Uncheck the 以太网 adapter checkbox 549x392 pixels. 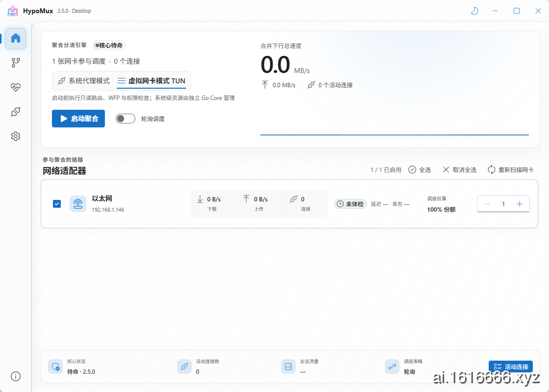click(x=57, y=204)
